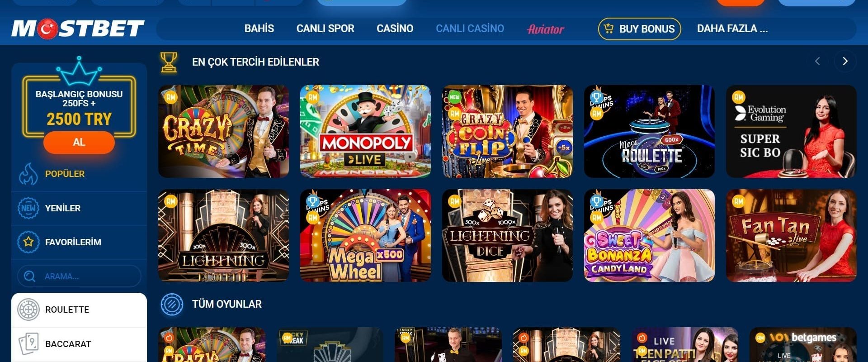Viewport: 868px width, 362px height.
Task: Select the Baccarat cards icon
Action: 28,344
